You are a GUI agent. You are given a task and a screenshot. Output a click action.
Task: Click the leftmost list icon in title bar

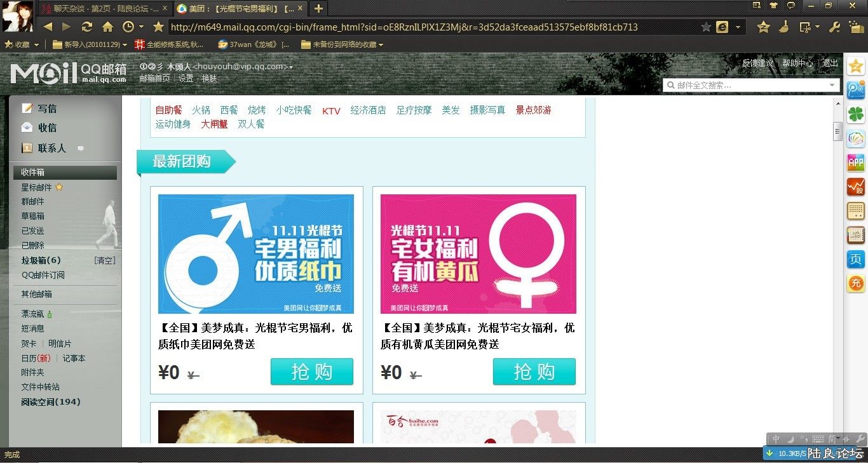click(x=756, y=6)
